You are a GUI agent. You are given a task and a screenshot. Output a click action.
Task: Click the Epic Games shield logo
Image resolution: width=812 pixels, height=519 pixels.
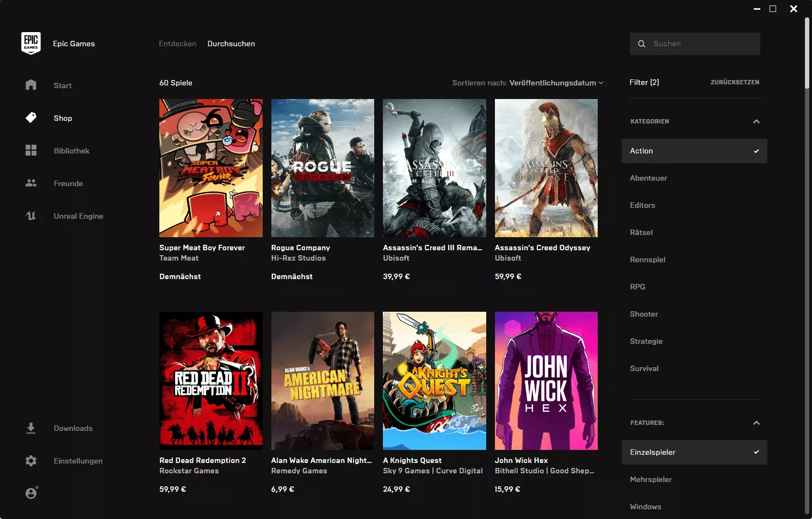click(x=31, y=44)
